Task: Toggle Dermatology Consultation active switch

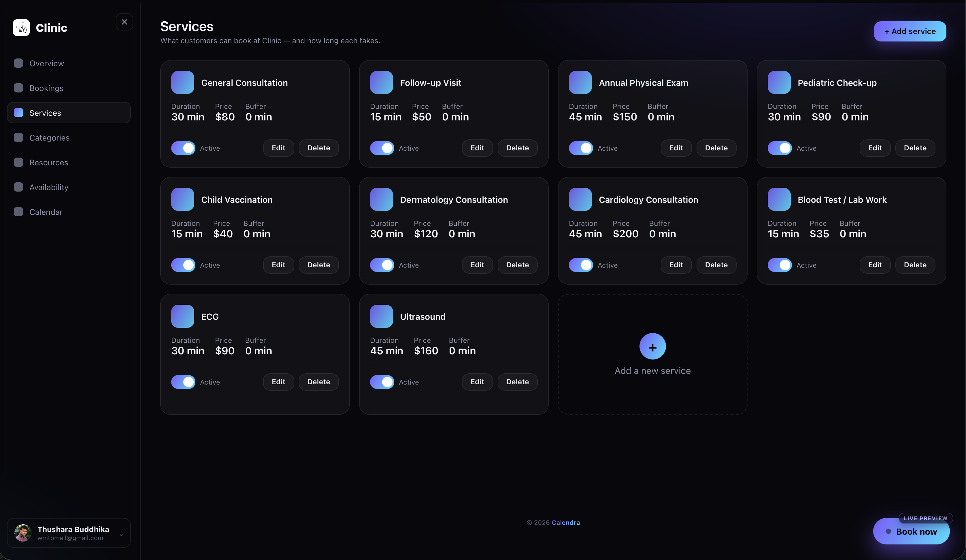Action: 382,265
